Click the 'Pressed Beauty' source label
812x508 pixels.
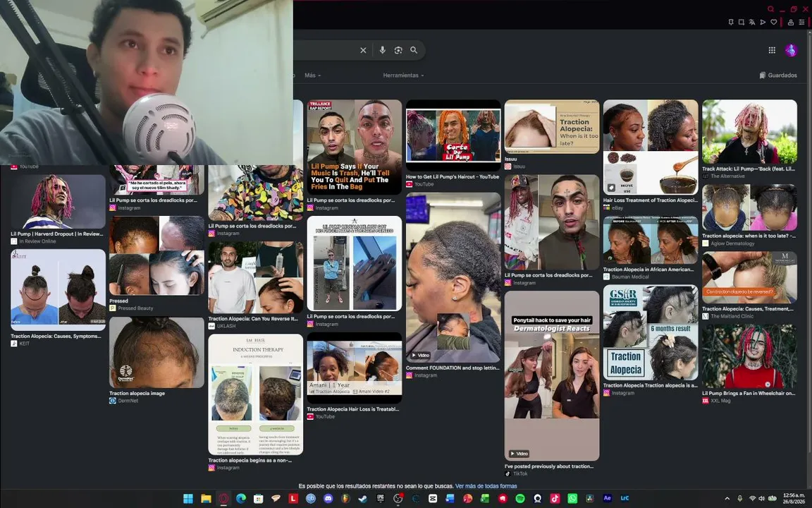point(135,308)
